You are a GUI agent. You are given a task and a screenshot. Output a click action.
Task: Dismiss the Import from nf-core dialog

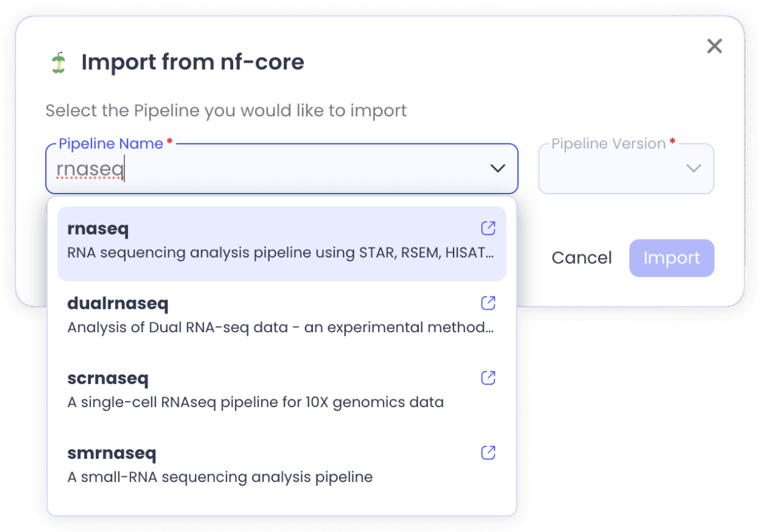click(715, 46)
